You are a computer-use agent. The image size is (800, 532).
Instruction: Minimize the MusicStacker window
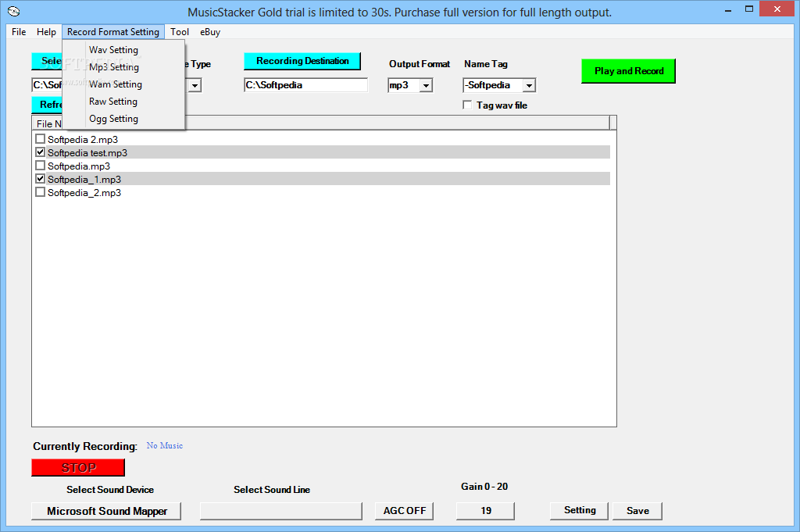(728, 9)
